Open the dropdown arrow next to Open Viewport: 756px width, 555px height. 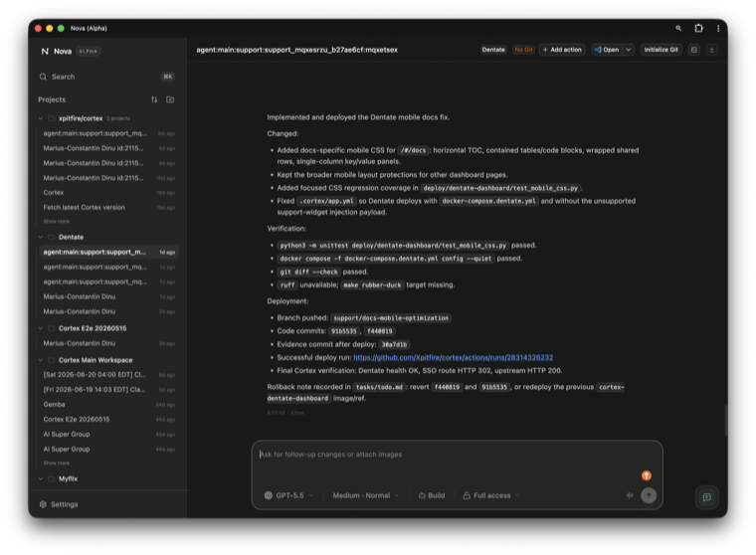tap(629, 50)
